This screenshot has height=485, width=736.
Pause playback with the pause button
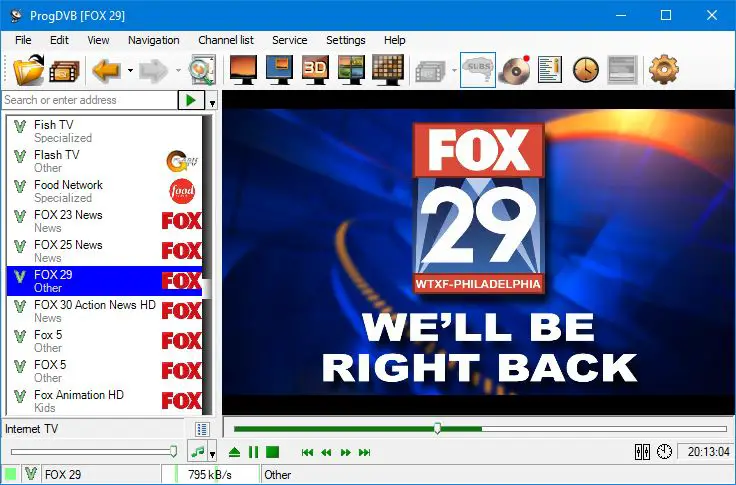click(253, 452)
